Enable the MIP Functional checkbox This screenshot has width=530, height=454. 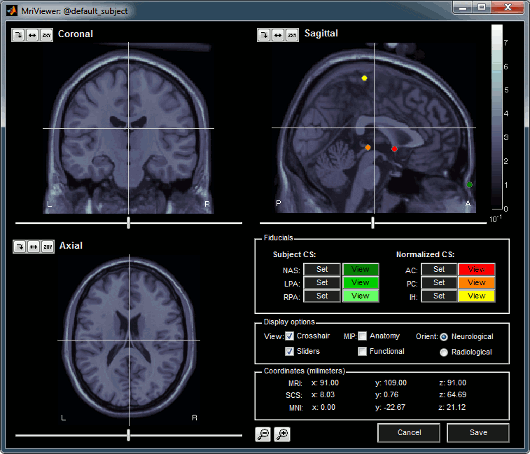pos(362,352)
